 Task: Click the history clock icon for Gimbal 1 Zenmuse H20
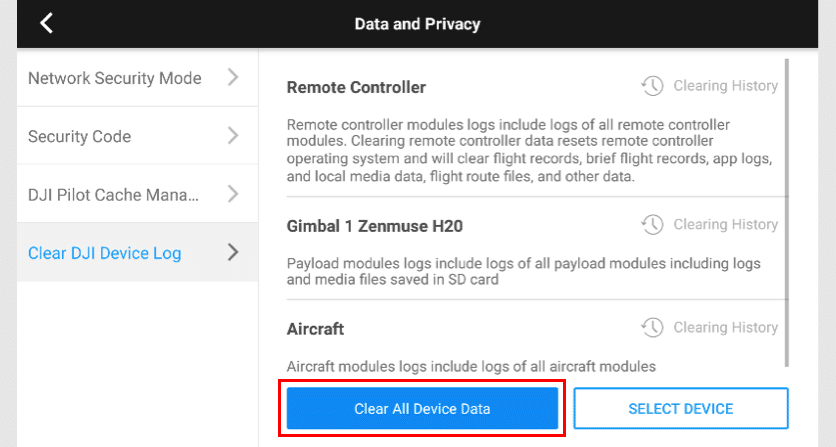[652, 225]
